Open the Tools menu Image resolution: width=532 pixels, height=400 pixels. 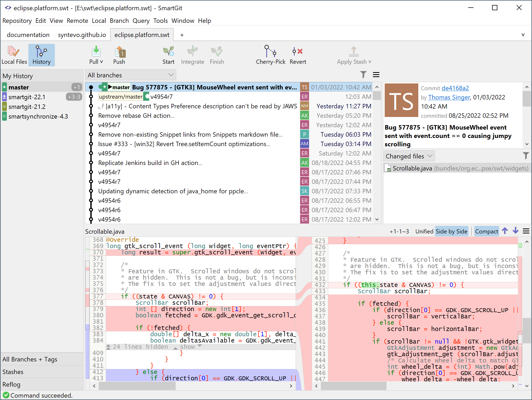(160, 21)
